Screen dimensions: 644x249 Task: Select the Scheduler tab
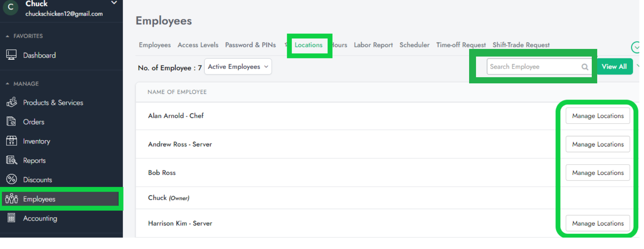414,45
